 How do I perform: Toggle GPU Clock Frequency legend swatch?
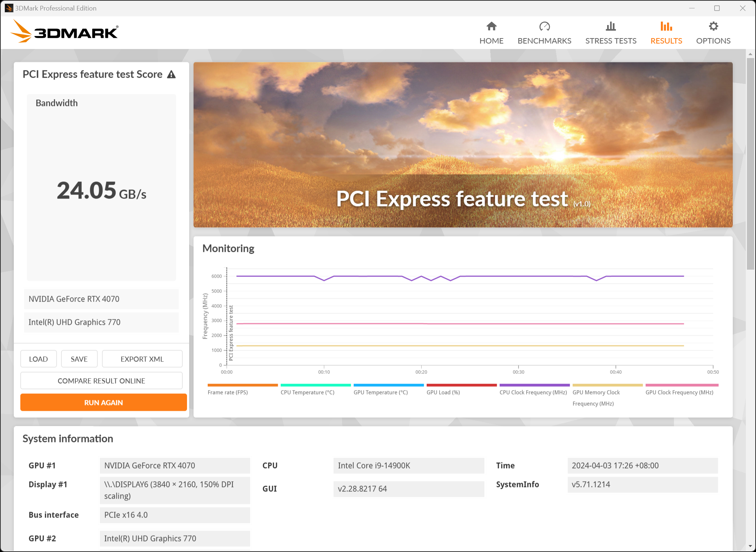tap(682, 385)
